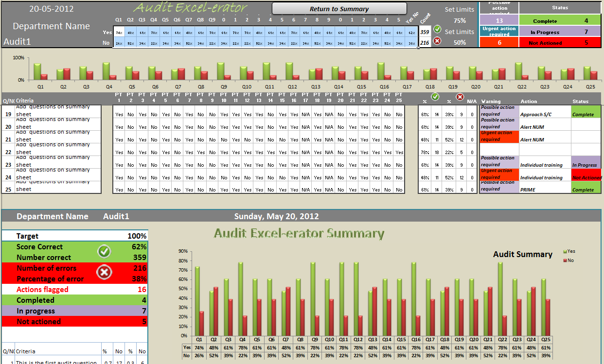This screenshot has height=364, width=604.
Task: Click green checkmark icon beside Score Correct
Action: (104, 251)
